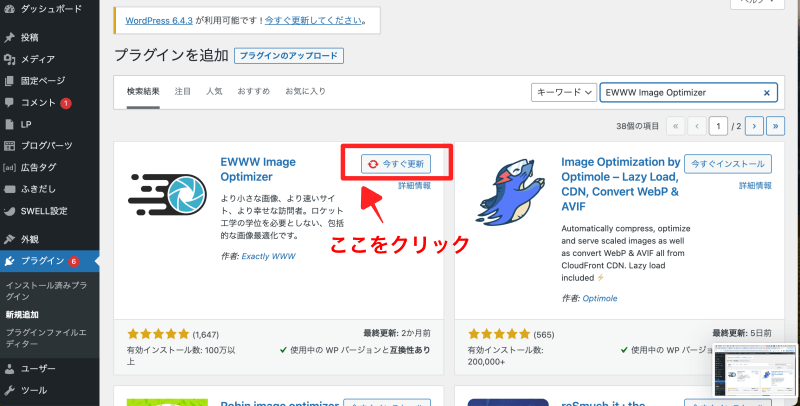Viewport: 800px width, 406px height.
Task: Open WordPress 6.4.3 link
Action: 159,20
